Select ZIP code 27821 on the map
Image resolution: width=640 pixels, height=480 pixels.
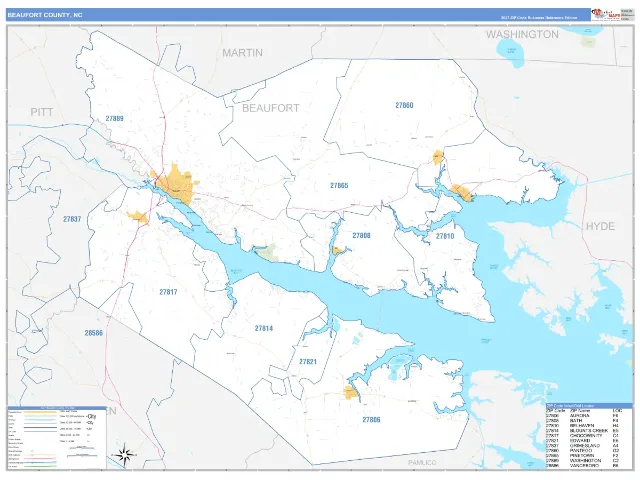click(308, 362)
